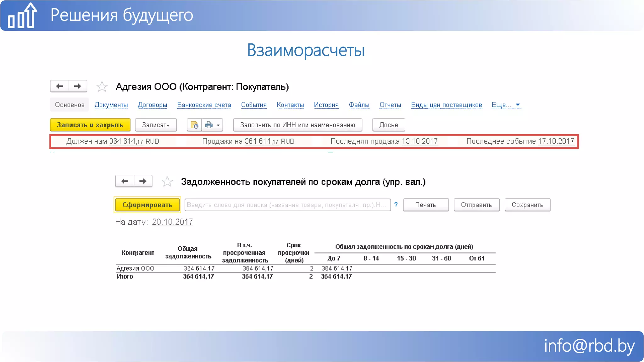Change the report date 20.10.2017
The width and height of the screenshot is (644, 362).
pos(172,222)
